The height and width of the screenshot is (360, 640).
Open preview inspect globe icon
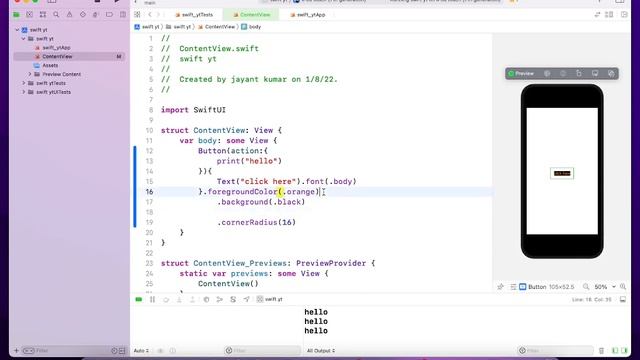547,73
